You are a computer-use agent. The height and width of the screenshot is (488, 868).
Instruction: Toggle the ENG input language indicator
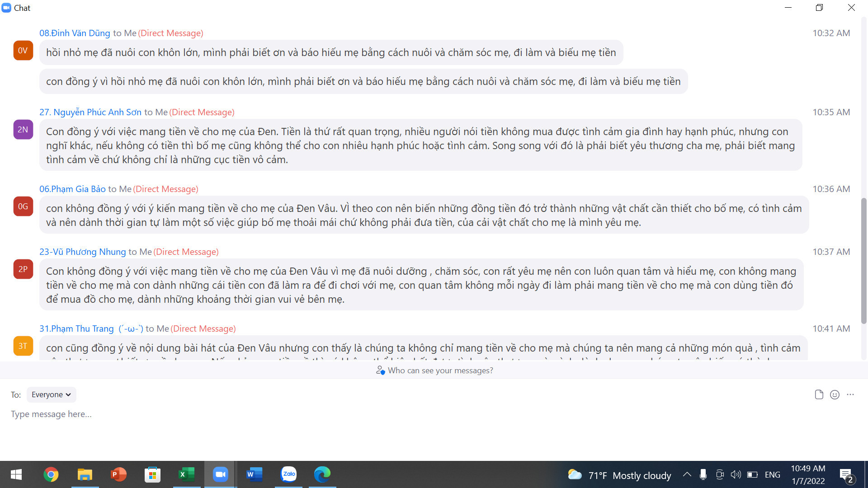[x=772, y=474]
